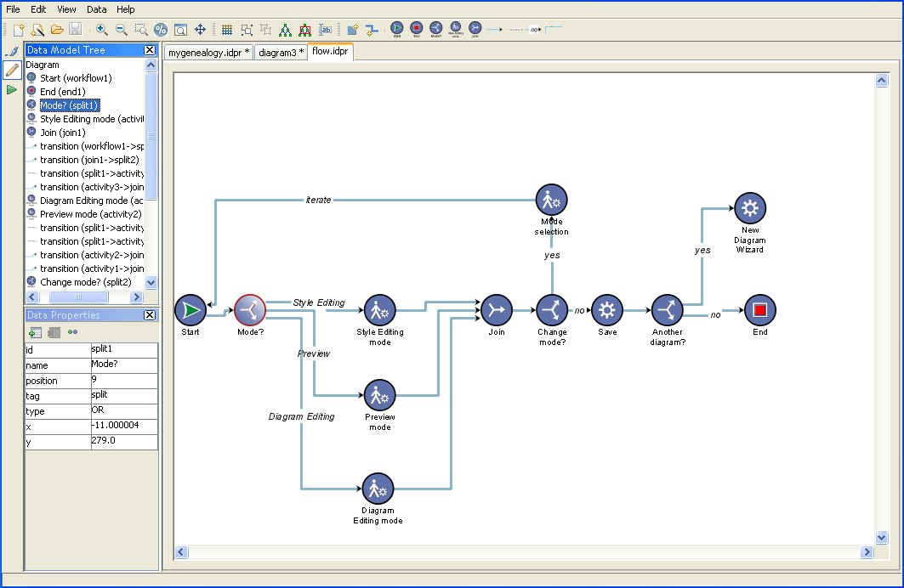Click the green tree layout icon

[x=285, y=30]
